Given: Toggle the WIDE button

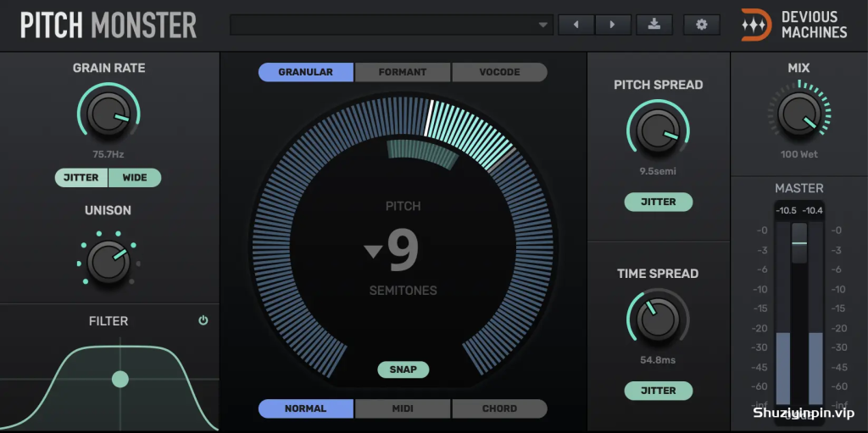Looking at the screenshot, I should (135, 178).
